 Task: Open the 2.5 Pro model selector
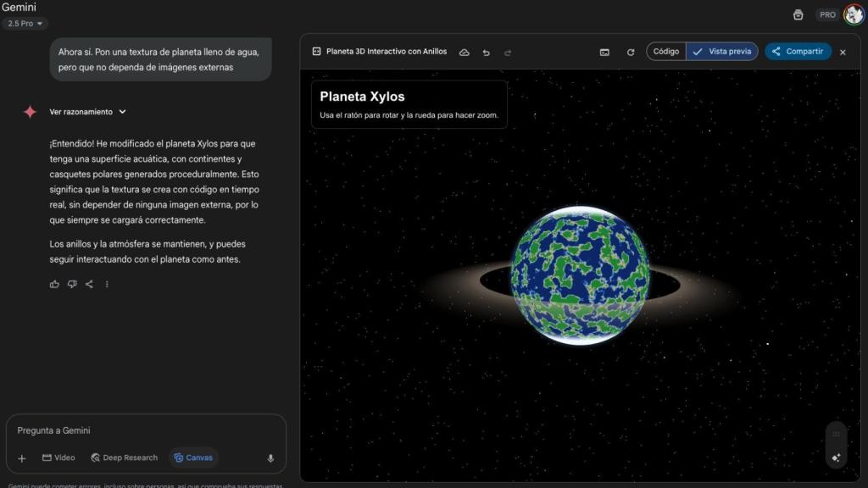pos(24,23)
